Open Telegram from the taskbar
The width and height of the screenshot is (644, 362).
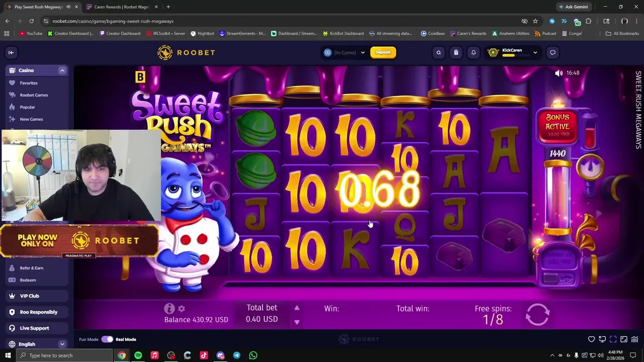click(236, 355)
